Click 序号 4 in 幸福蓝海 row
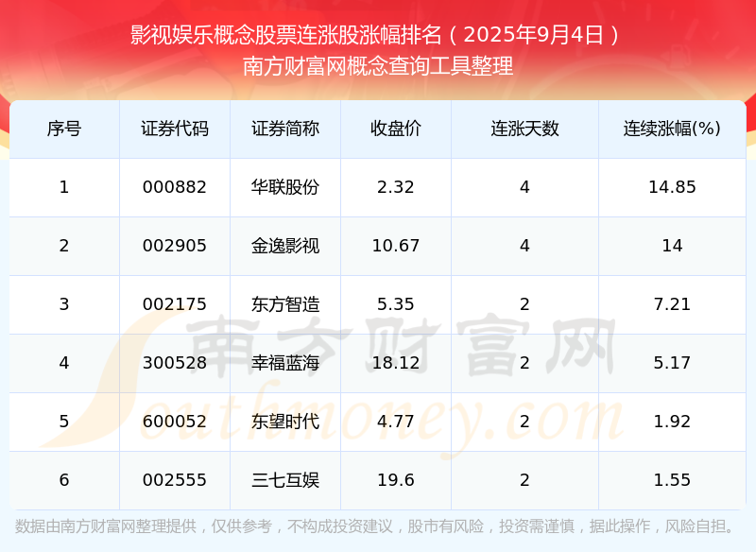756x552 pixels. tap(64, 363)
